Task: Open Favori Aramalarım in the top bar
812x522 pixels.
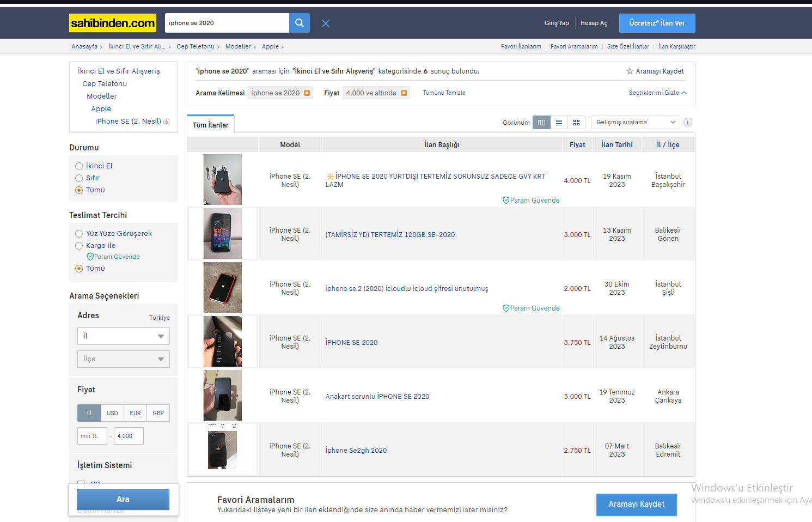Action: coord(574,46)
